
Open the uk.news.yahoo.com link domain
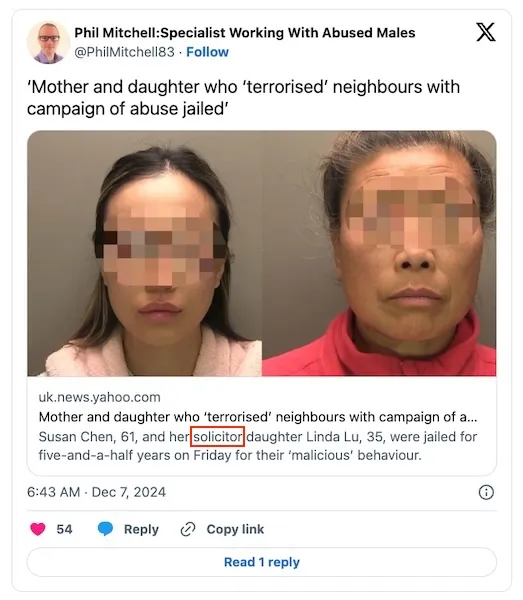[x=99, y=397]
